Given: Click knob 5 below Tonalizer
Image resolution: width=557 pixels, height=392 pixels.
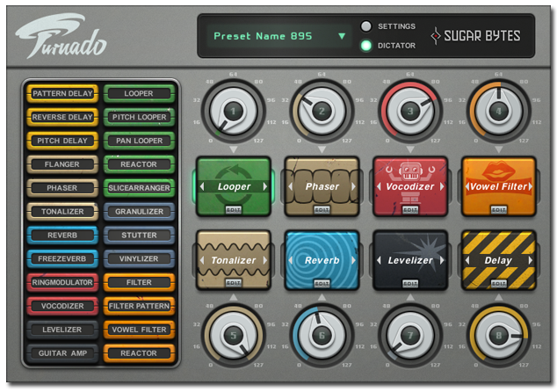Looking at the screenshot, I should (234, 336).
